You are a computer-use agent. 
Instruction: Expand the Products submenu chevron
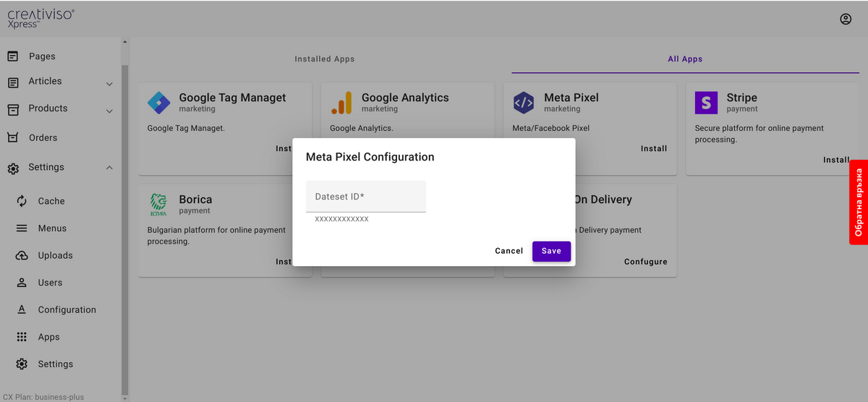109,111
